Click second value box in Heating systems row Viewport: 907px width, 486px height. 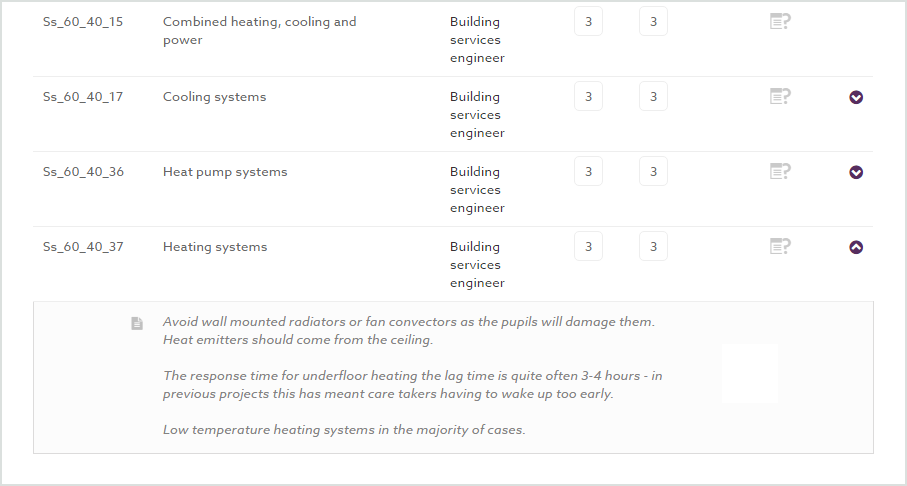(653, 246)
